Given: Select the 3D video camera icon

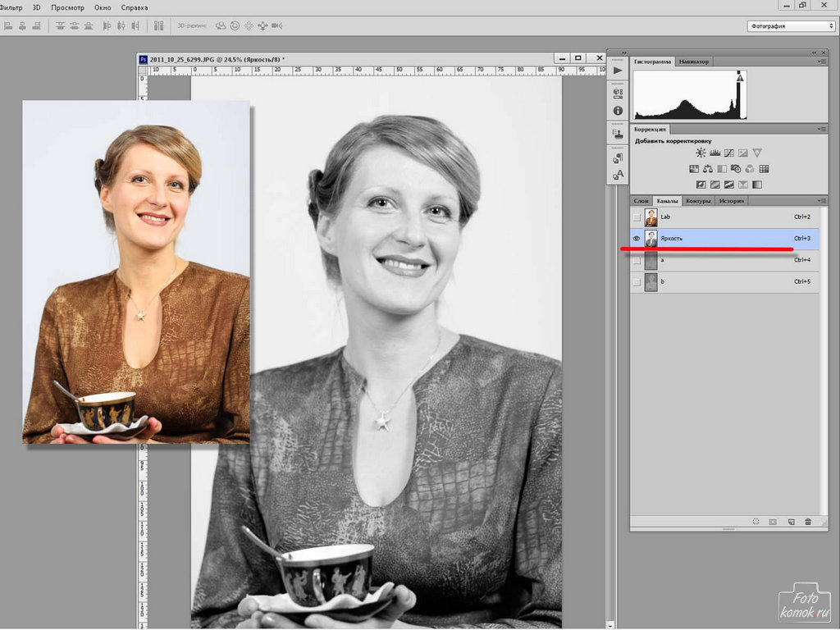Looking at the screenshot, I should [276, 25].
